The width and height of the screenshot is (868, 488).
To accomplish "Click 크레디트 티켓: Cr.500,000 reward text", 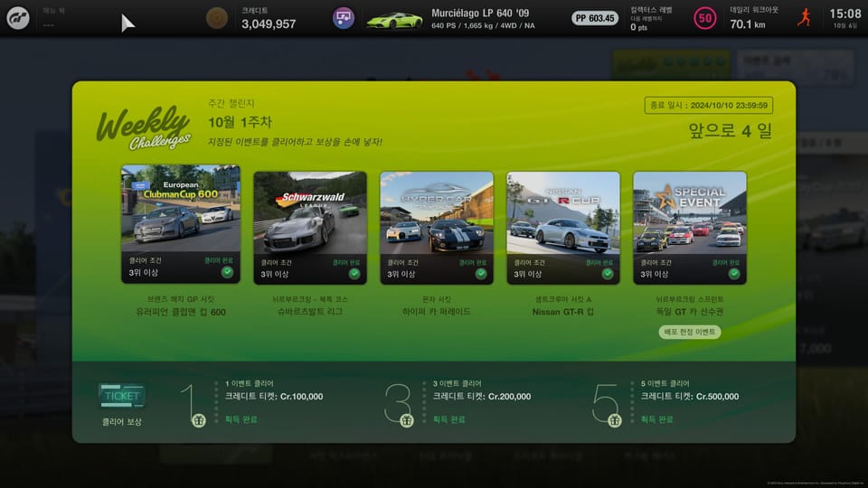I will click(x=690, y=396).
